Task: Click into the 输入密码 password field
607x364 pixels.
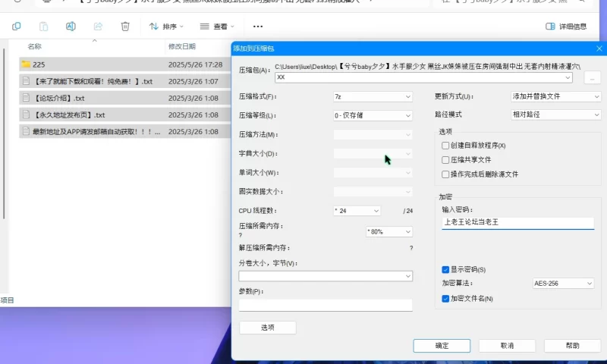Action: 517,223
